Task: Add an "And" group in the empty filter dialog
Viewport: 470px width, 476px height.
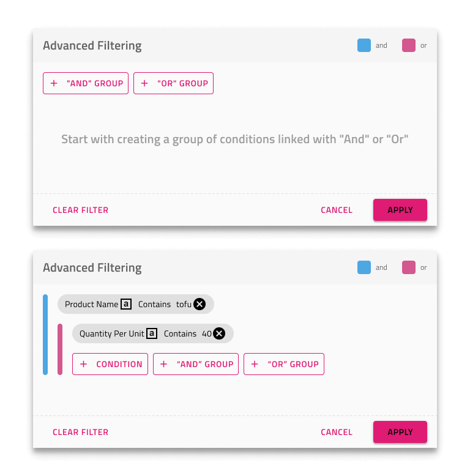Action: tap(86, 83)
